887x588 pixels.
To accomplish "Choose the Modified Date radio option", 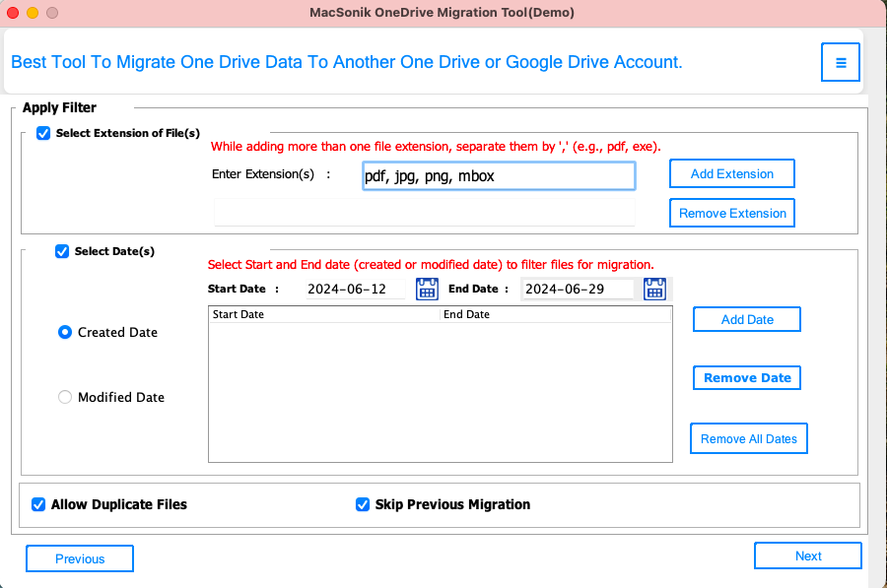I will coord(65,397).
